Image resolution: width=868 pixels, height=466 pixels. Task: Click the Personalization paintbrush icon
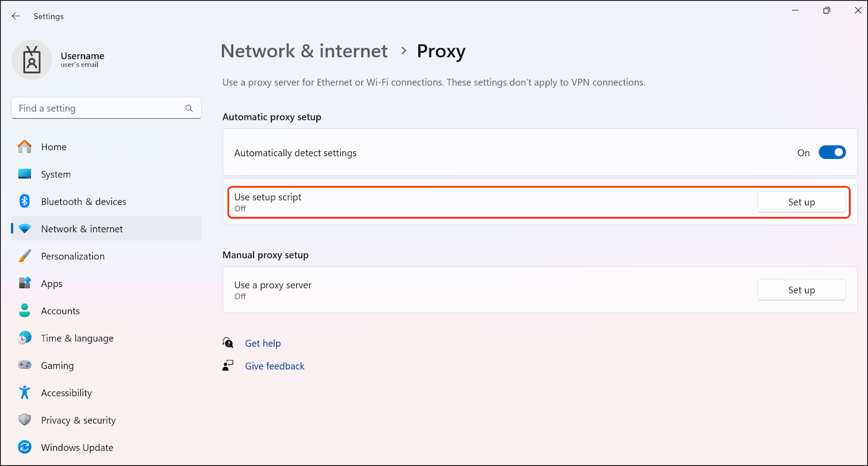[x=25, y=256]
